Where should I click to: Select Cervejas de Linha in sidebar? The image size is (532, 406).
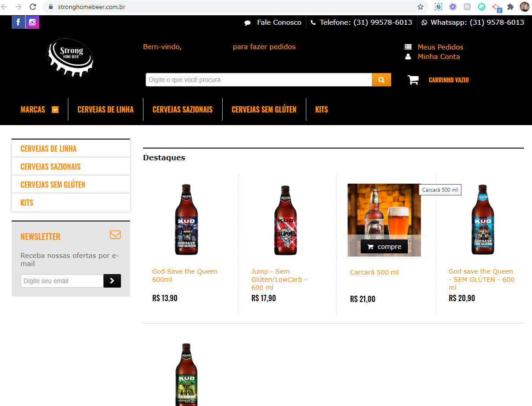[71, 149]
